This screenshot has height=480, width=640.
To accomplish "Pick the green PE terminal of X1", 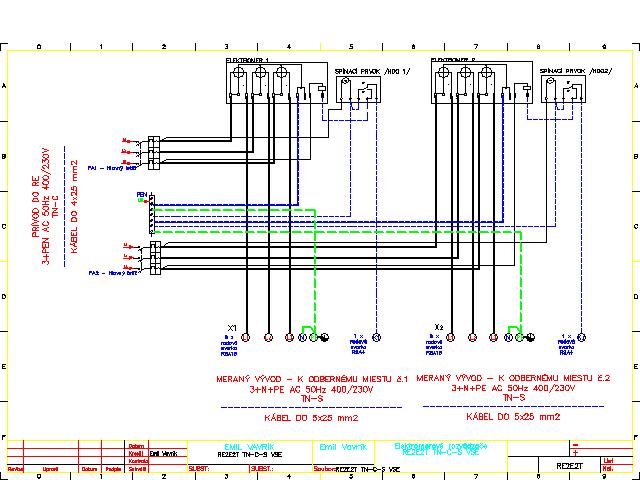I will [313, 337].
